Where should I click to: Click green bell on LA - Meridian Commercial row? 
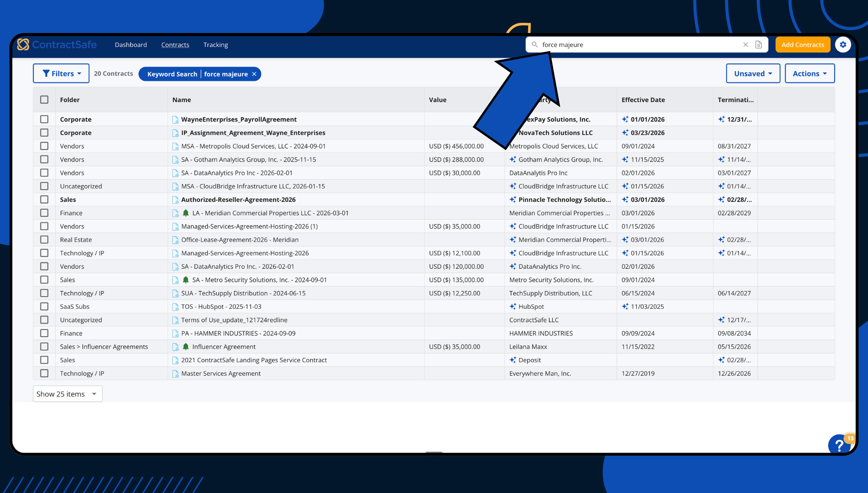click(x=186, y=213)
